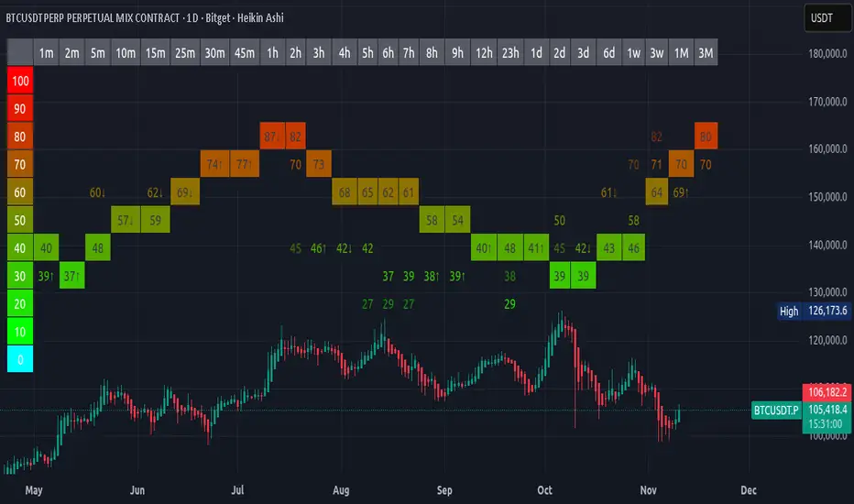The height and width of the screenshot is (504, 854).
Task: Click the 68 cell under 4h
Action: [x=345, y=192]
